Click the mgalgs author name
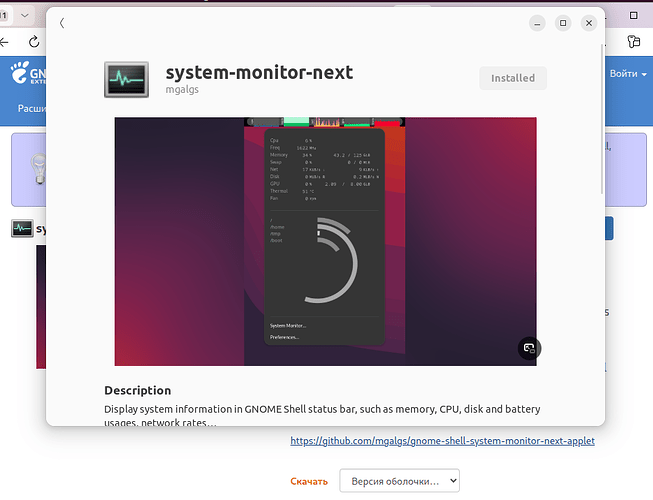This screenshot has width=653, height=500. (x=182, y=90)
